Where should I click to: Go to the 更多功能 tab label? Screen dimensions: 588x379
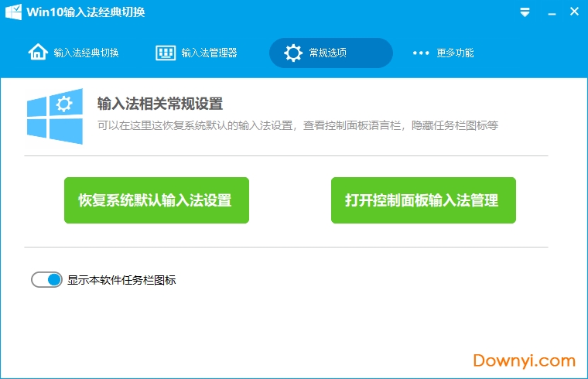[x=455, y=53]
